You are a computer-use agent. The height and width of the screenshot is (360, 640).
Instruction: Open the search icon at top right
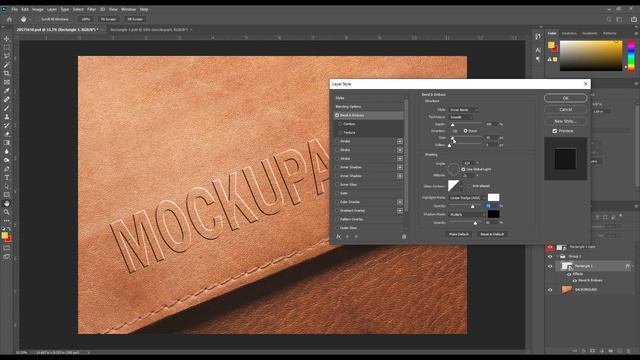[609, 19]
